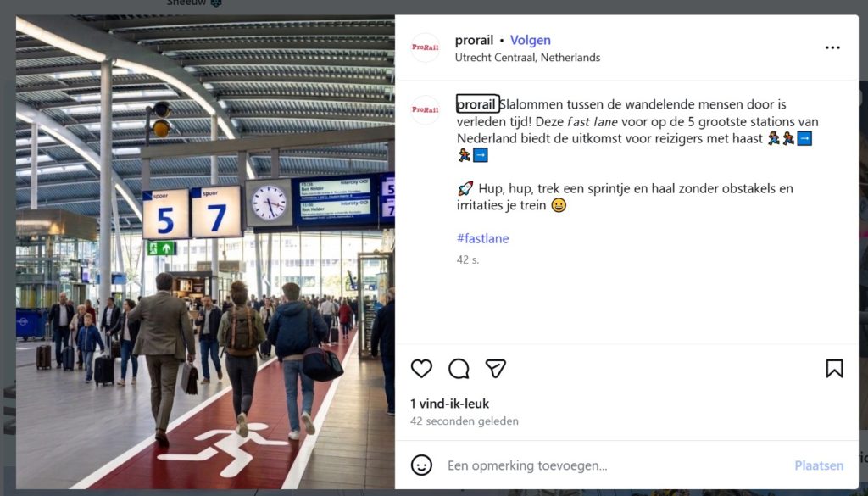Image resolution: width=868 pixels, height=496 pixels.
Task: Share post using paper plane icon
Action: click(x=495, y=369)
